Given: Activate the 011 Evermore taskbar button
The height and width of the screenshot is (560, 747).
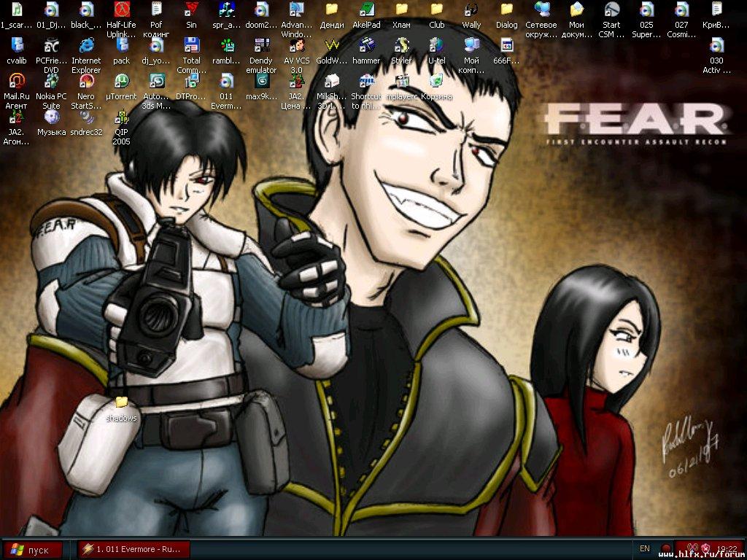Looking at the screenshot, I should 133,549.
